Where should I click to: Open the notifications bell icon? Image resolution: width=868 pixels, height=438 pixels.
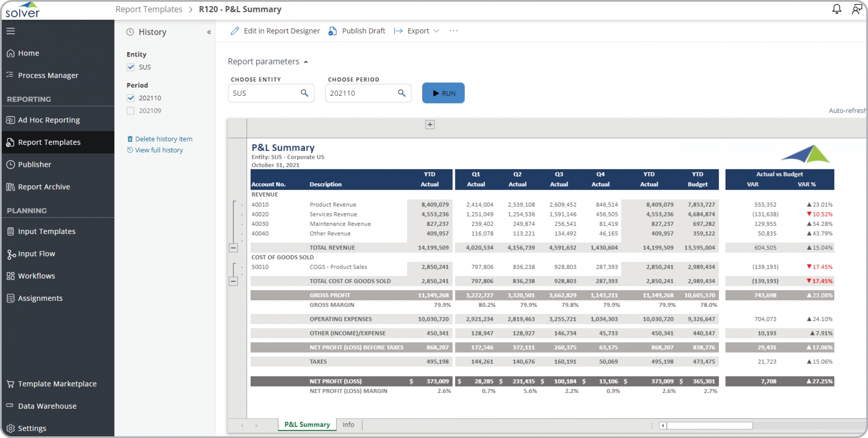coord(836,9)
